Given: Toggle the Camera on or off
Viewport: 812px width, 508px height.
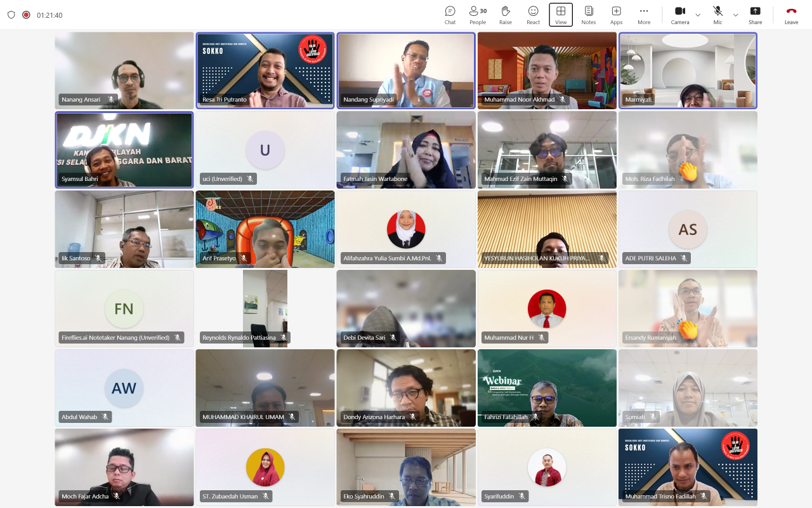Looking at the screenshot, I should 679,15.
